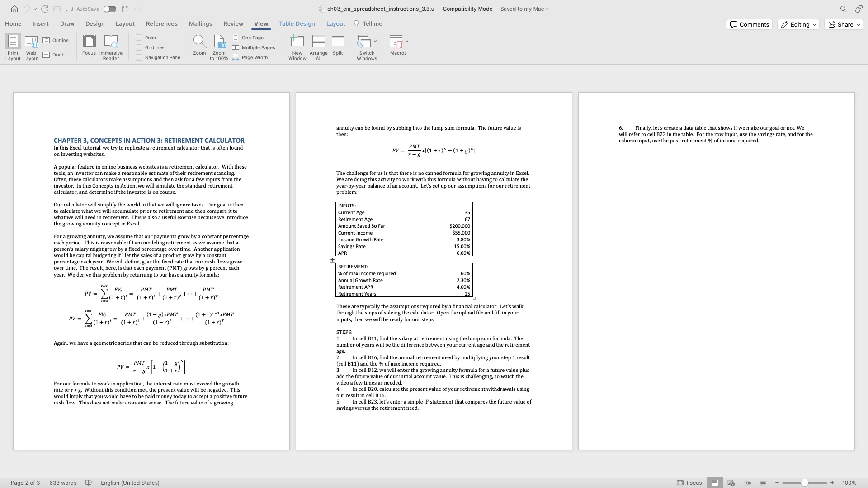Show the Navigation Pane

pyautogui.click(x=139, y=57)
